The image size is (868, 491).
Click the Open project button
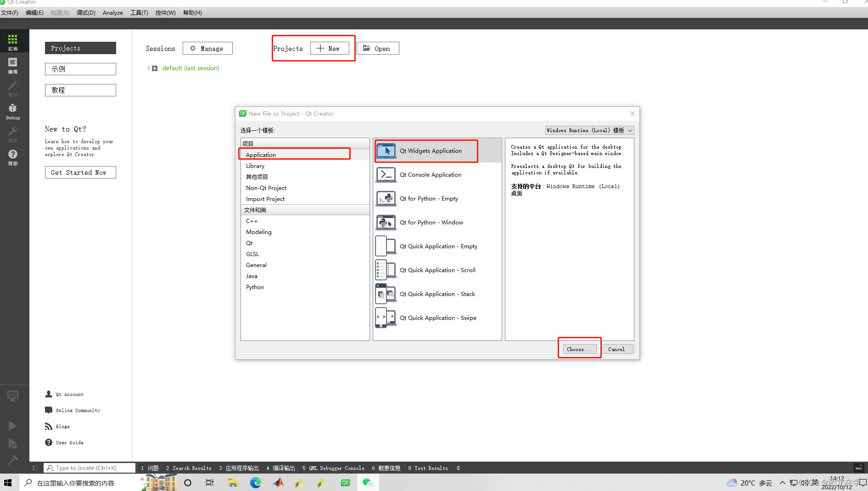(x=378, y=48)
